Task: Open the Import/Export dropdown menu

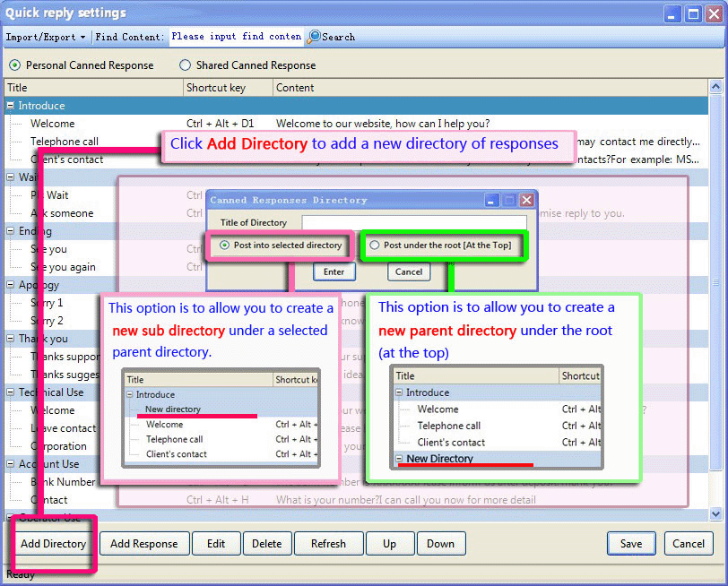Action: click(46, 37)
